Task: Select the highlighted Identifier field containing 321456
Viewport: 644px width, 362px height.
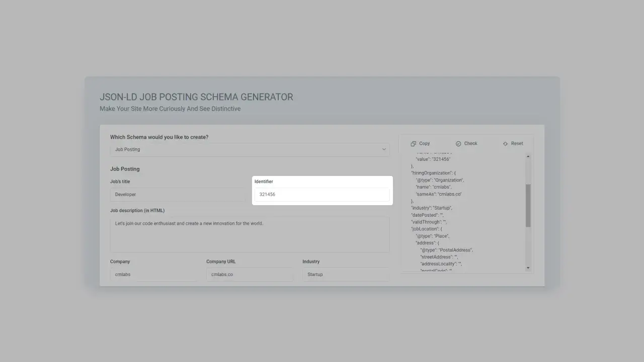Action: tap(322, 194)
